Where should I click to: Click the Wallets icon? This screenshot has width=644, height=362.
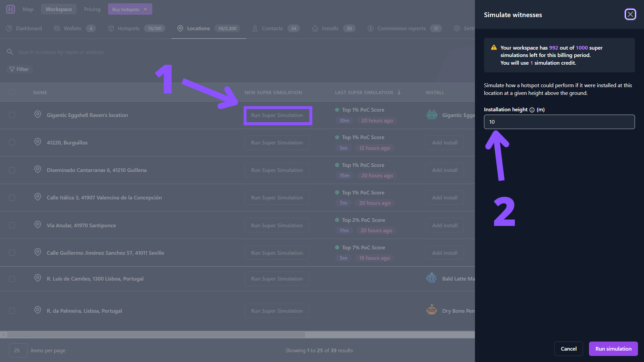pyautogui.click(x=57, y=28)
